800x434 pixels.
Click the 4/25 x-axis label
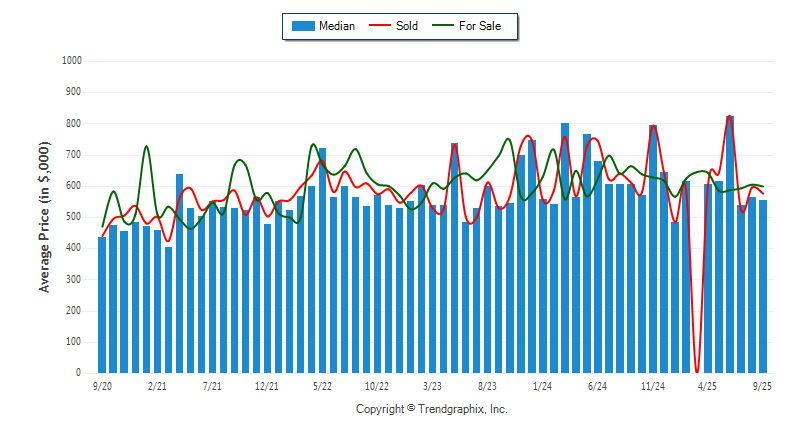pyautogui.click(x=708, y=385)
